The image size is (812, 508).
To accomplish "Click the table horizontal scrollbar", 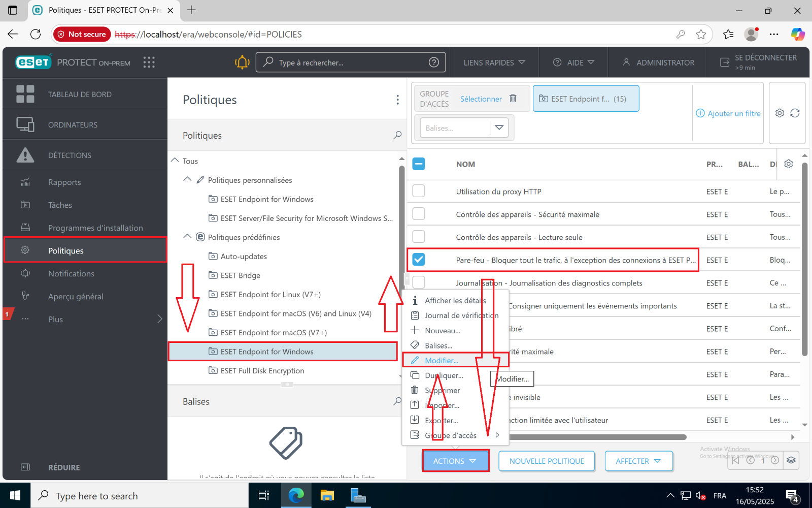I will point(597,437).
